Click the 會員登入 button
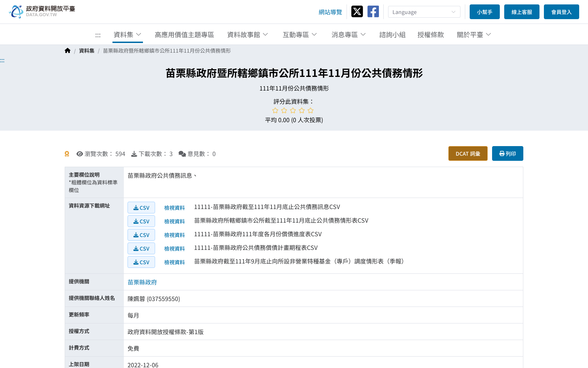588x368 pixels. 562,12
